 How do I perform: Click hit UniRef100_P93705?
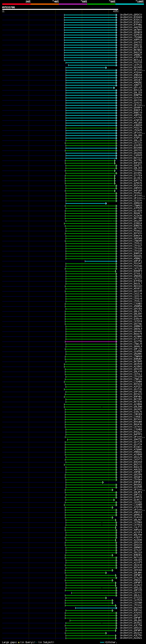point(131,63)
